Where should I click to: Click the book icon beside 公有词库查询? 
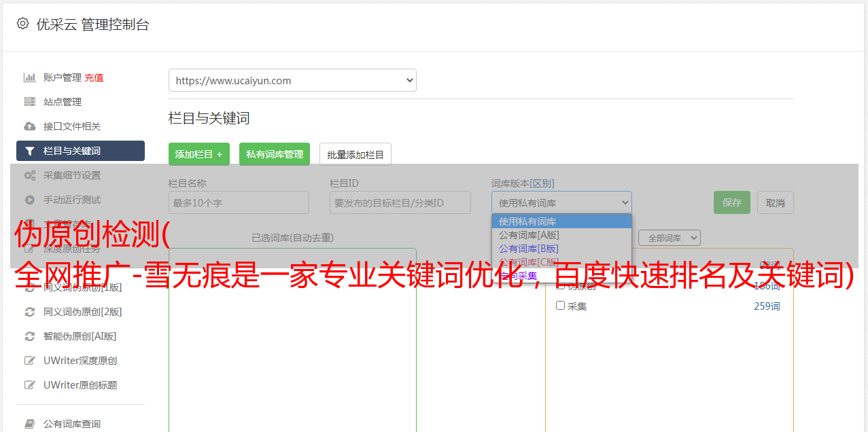pyautogui.click(x=29, y=424)
